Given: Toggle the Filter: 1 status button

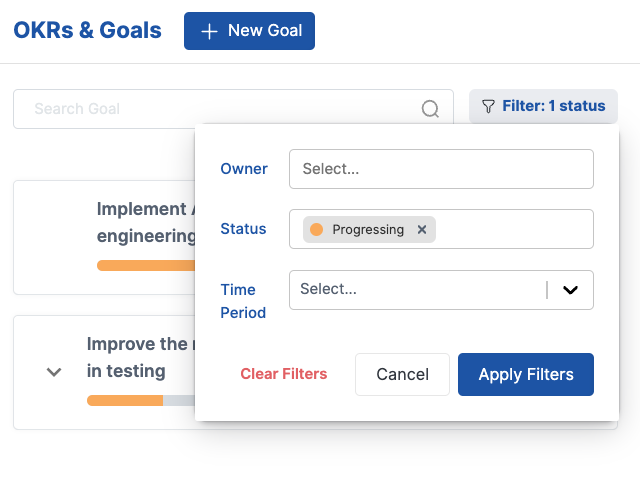Looking at the screenshot, I should [x=543, y=106].
